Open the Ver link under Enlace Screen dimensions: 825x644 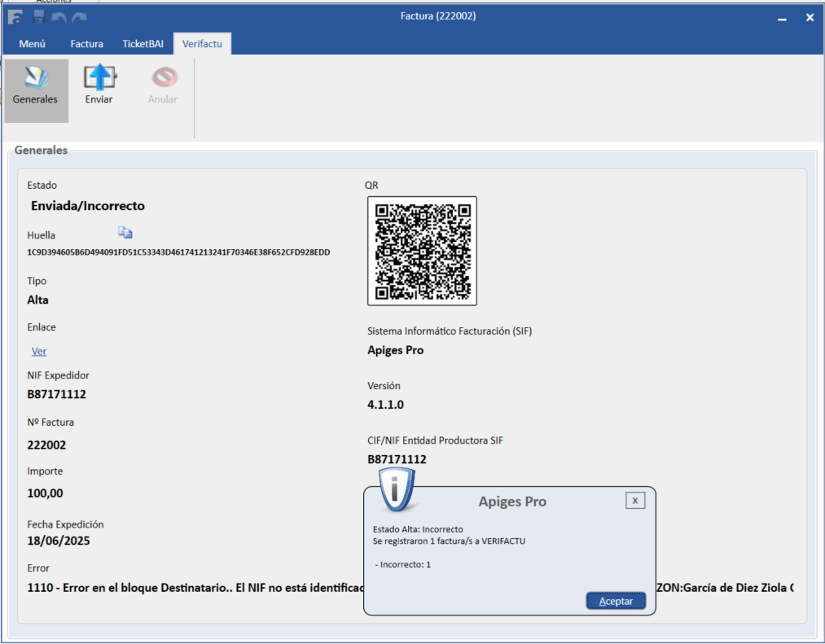coord(39,352)
